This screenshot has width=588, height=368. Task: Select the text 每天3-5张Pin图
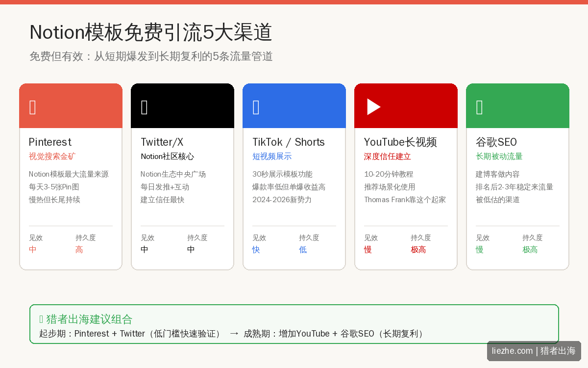[x=54, y=187]
